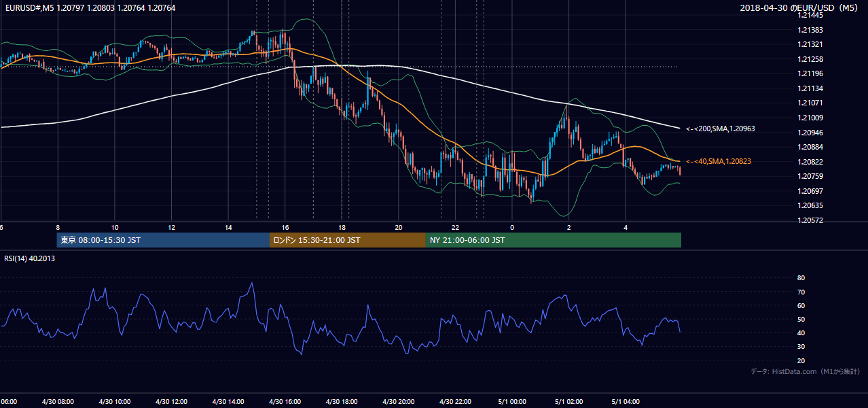Click the 4/30 20:00 bottom time label
868x408 pixels.
399,401
